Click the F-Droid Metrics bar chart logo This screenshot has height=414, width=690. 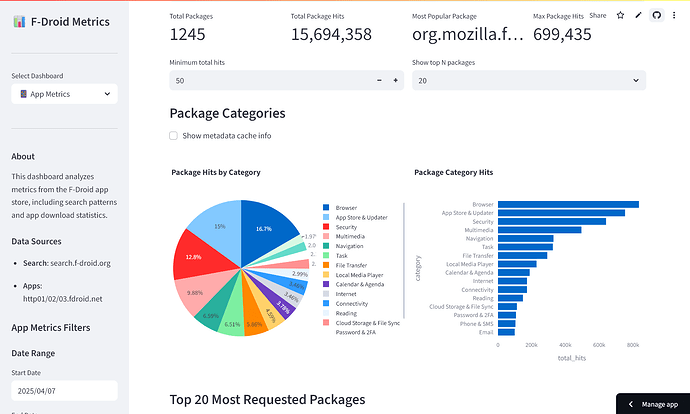(19, 21)
